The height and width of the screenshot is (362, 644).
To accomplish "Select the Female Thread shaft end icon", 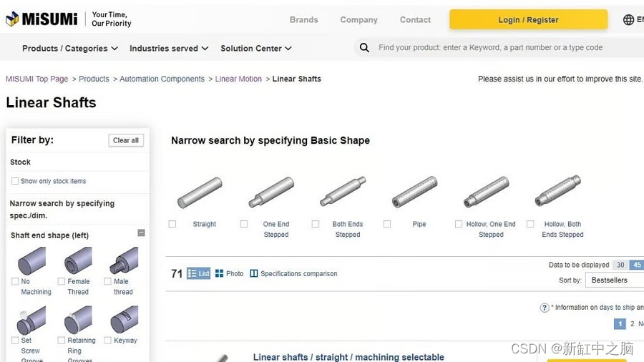I will pos(78,261).
